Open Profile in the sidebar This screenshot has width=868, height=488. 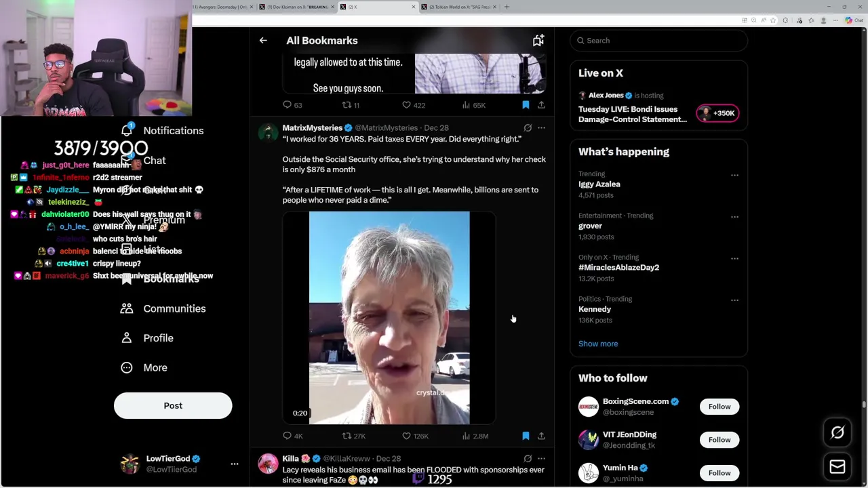pyautogui.click(x=147, y=338)
